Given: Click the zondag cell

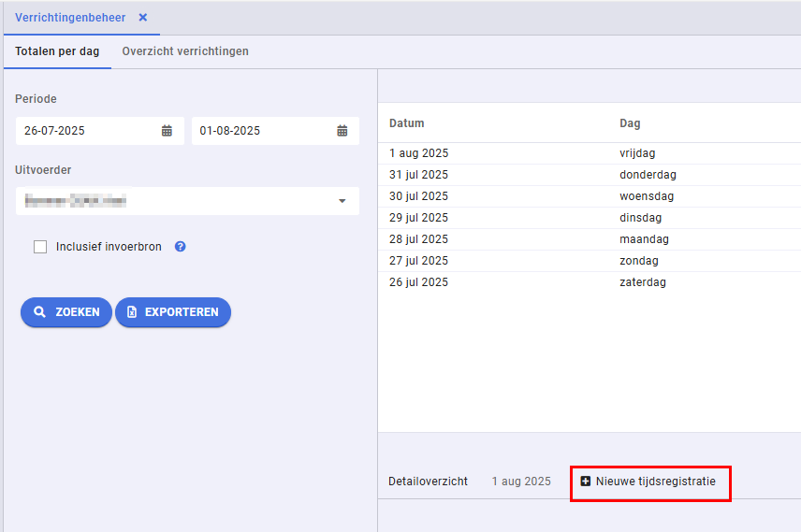Looking at the screenshot, I should (639, 260).
